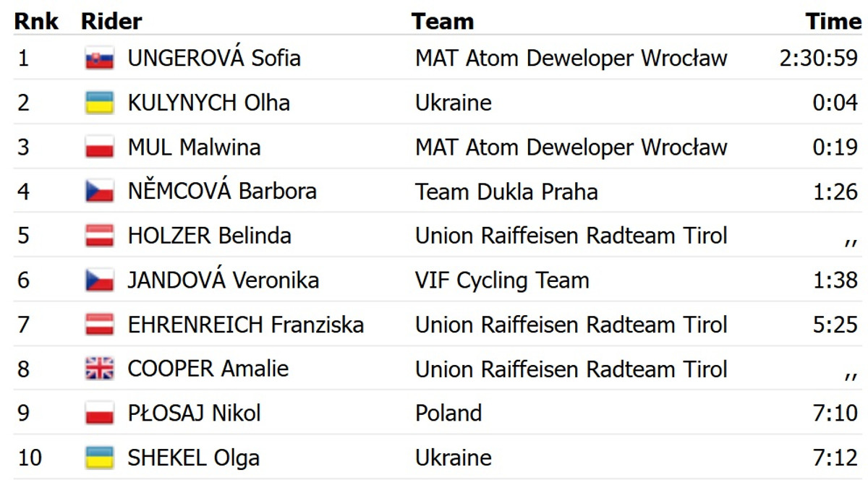
Task: Open Team Dukla Praha team page
Action: click(506, 192)
